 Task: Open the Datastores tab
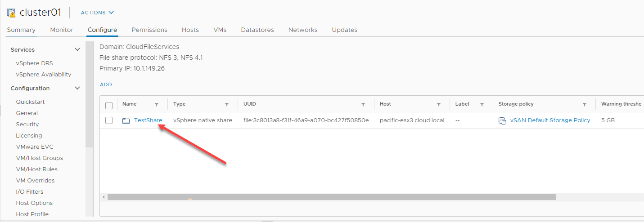tap(257, 30)
